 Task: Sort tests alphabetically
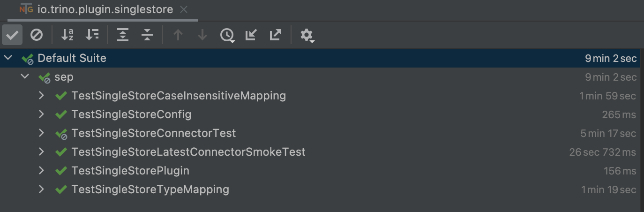pyautogui.click(x=68, y=35)
